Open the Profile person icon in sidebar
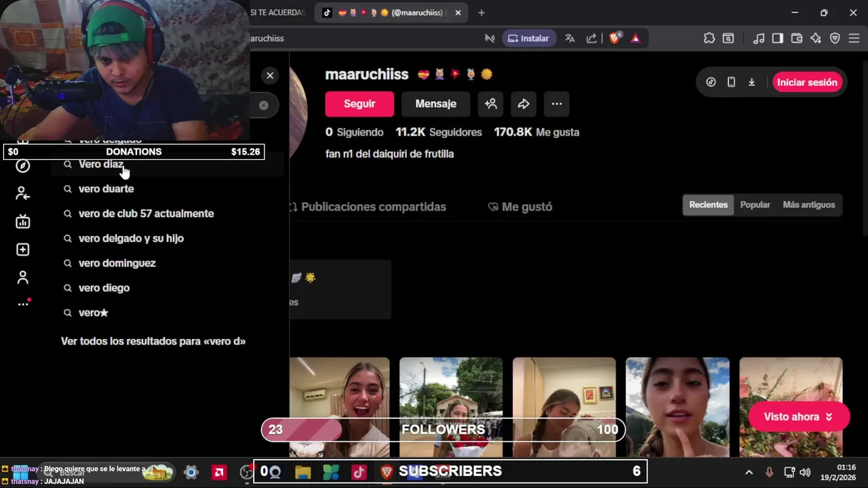 23,277
